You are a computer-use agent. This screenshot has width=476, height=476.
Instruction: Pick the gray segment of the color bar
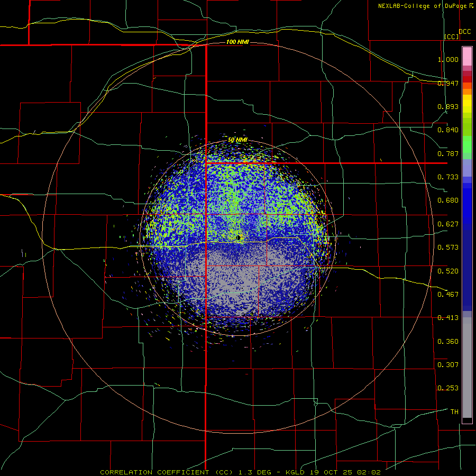[467, 368]
